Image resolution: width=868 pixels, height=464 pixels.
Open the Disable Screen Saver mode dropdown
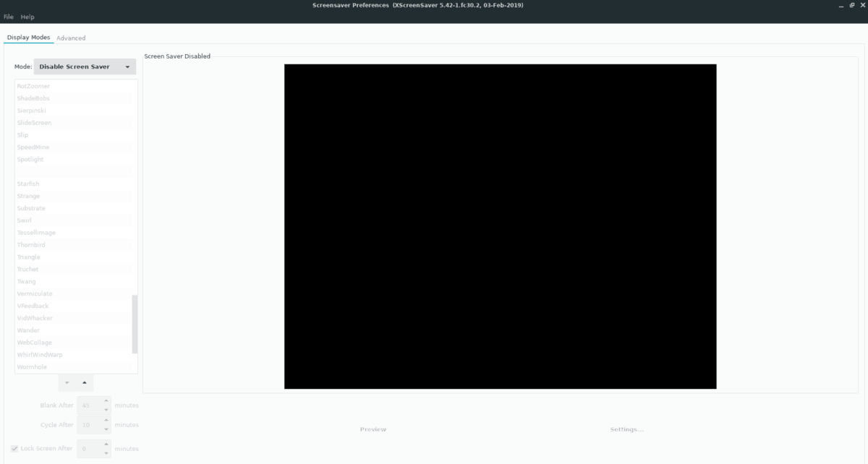point(85,66)
